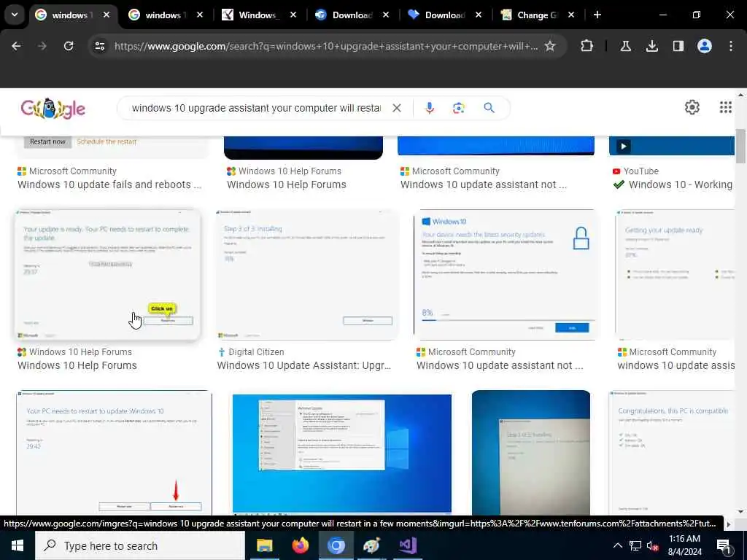Open File Explorer from the taskbar

point(264,545)
